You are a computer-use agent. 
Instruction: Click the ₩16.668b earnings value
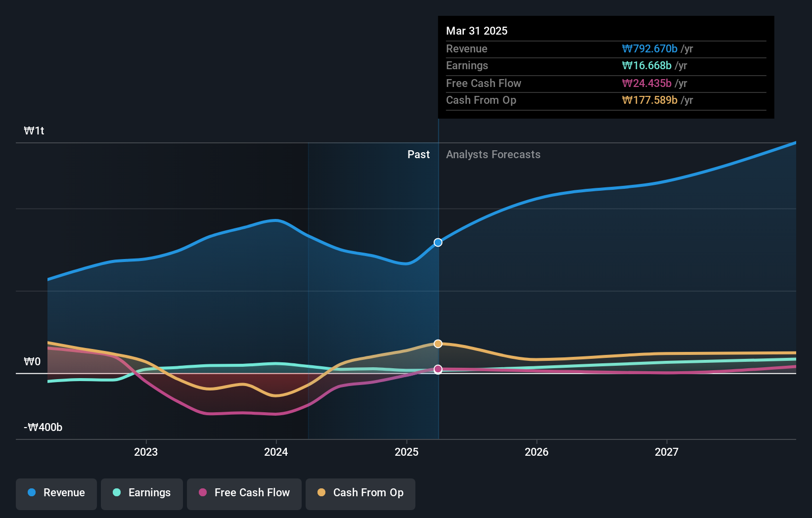[646, 65]
